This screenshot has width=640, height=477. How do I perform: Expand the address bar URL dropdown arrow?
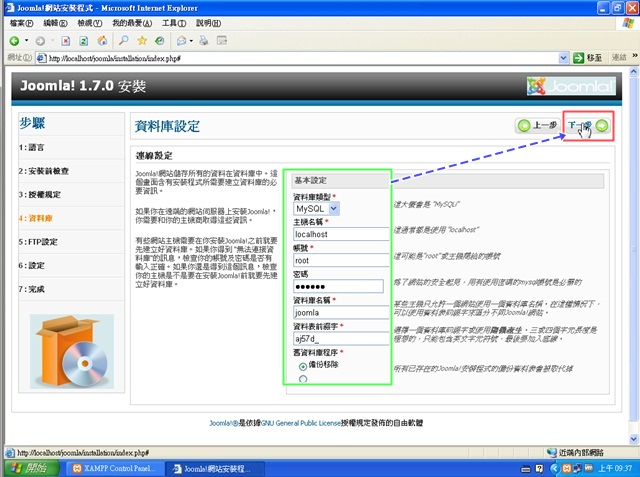tap(563, 58)
